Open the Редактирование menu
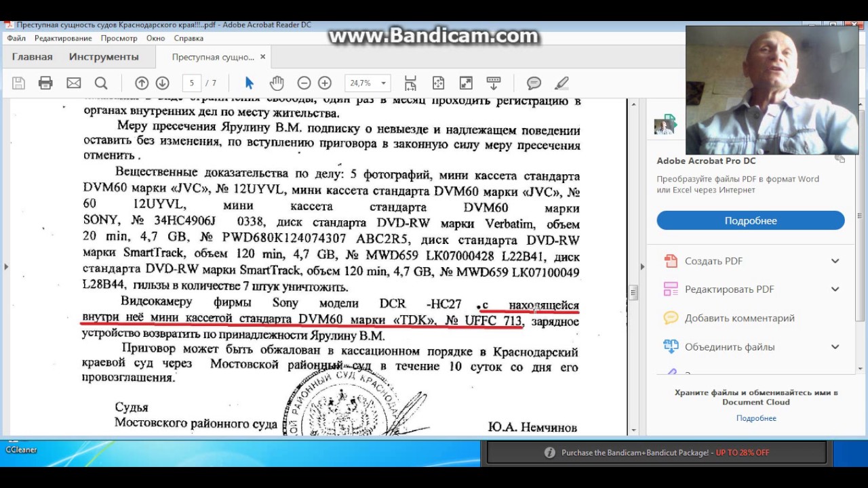 click(63, 39)
